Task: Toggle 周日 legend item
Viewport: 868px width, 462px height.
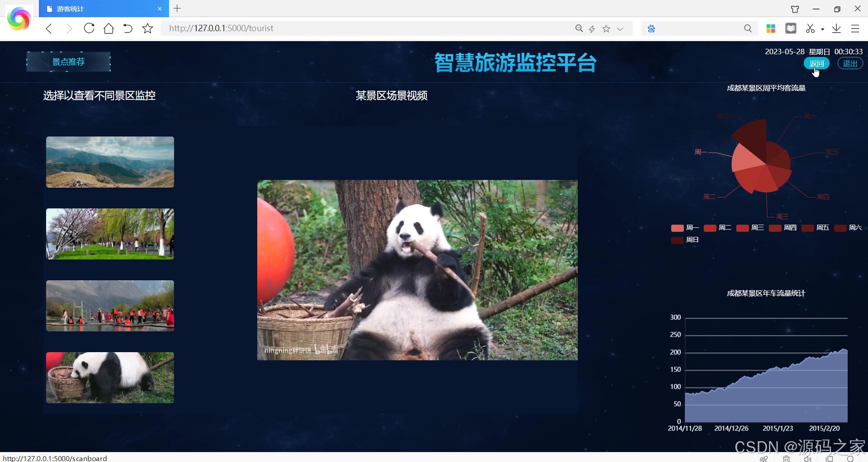Action: [685, 240]
